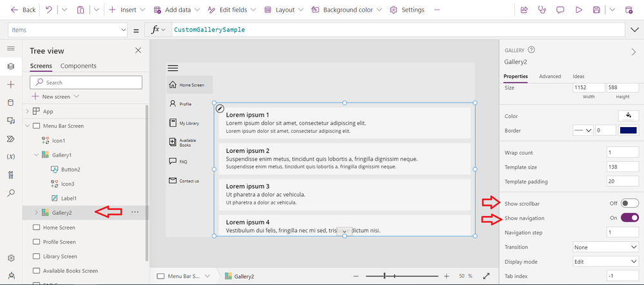
Task: Toggle Show navigation switch off
Action: coord(630,218)
